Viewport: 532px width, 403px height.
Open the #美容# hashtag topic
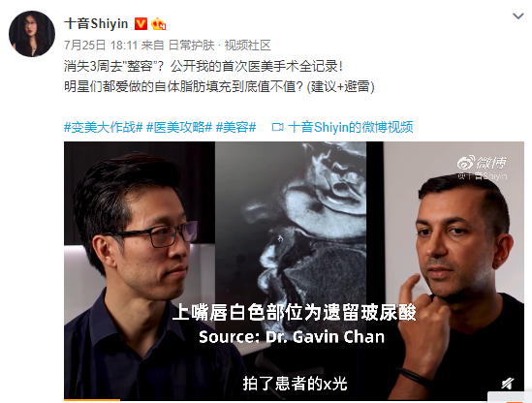235,127
